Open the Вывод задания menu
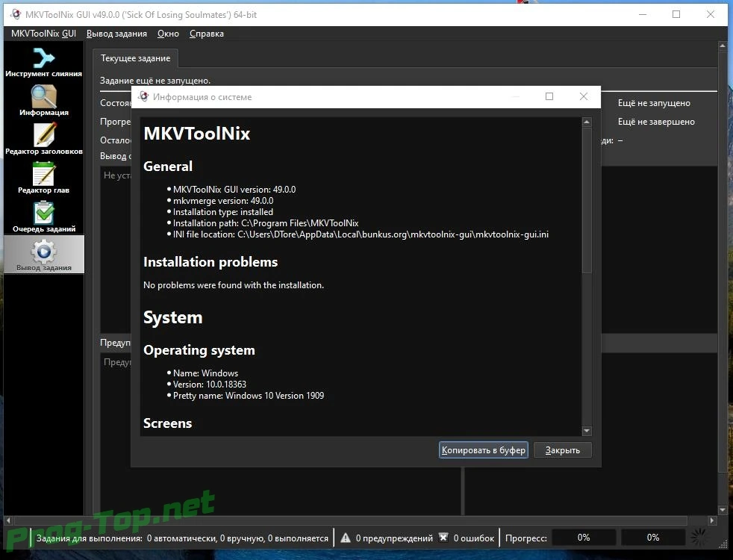The width and height of the screenshot is (733, 560). pos(116,34)
